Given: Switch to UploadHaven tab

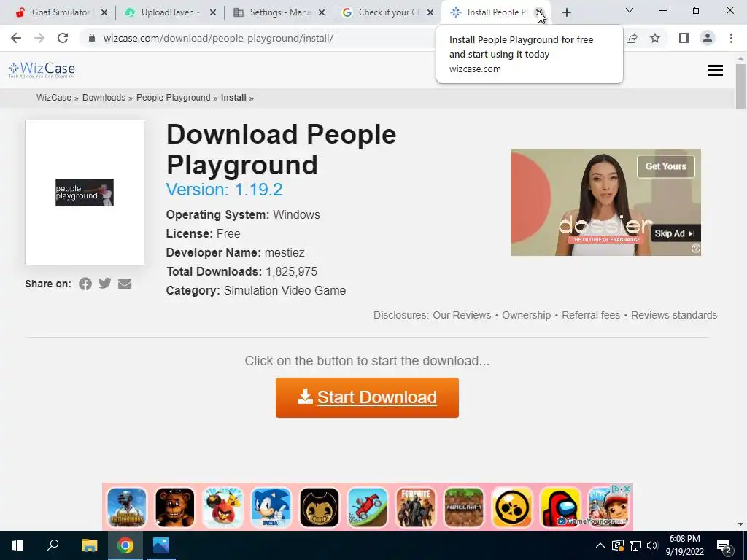Looking at the screenshot, I should 170,12.
